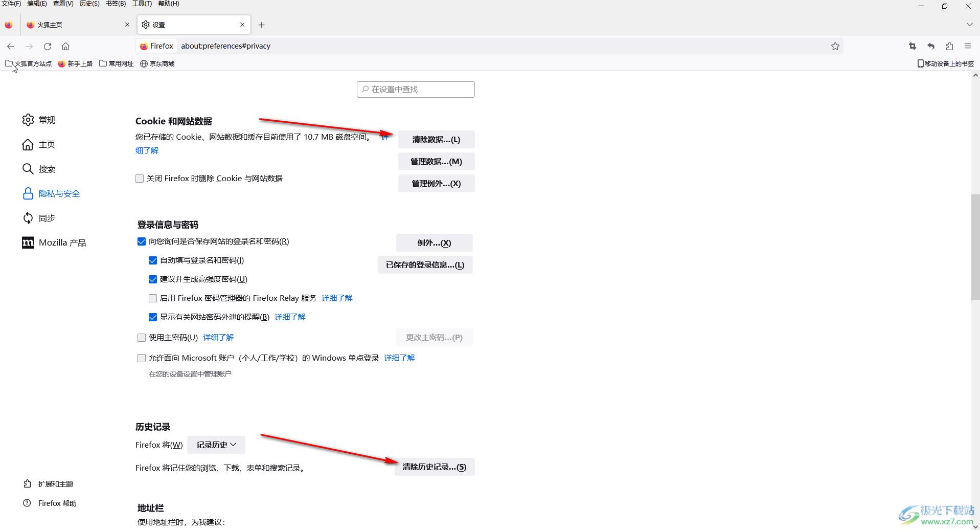Image resolution: width=980 pixels, height=530 pixels.
Task: Toggle 建议并生成高强度密码 checkbox
Action: tap(153, 279)
